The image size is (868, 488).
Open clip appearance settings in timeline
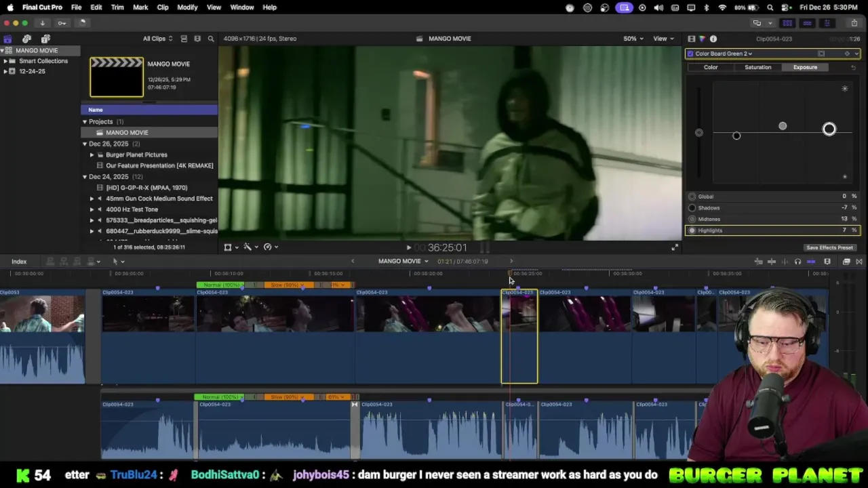pos(827,262)
